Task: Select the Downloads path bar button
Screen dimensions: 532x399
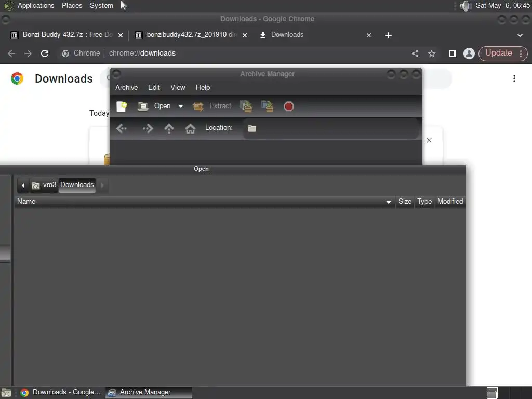Action: click(x=77, y=185)
